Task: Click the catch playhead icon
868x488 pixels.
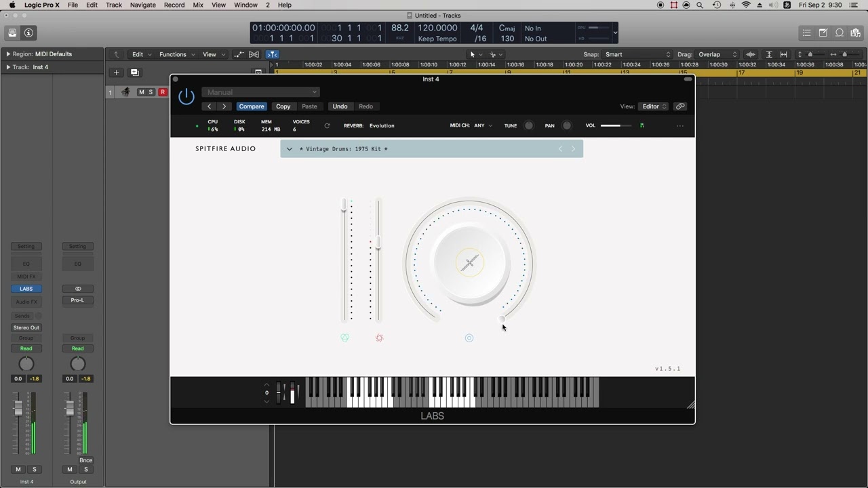Action: (272, 54)
